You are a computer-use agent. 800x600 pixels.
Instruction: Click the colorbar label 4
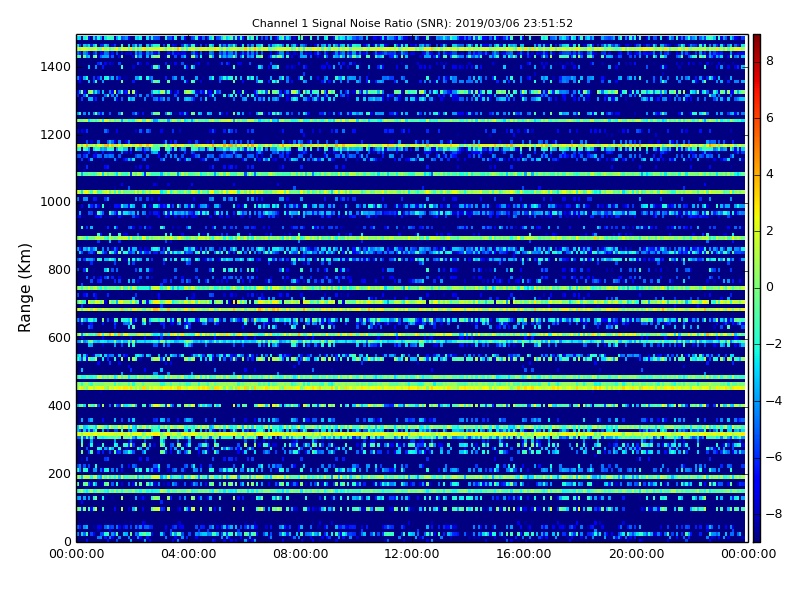[x=770, y=174]
